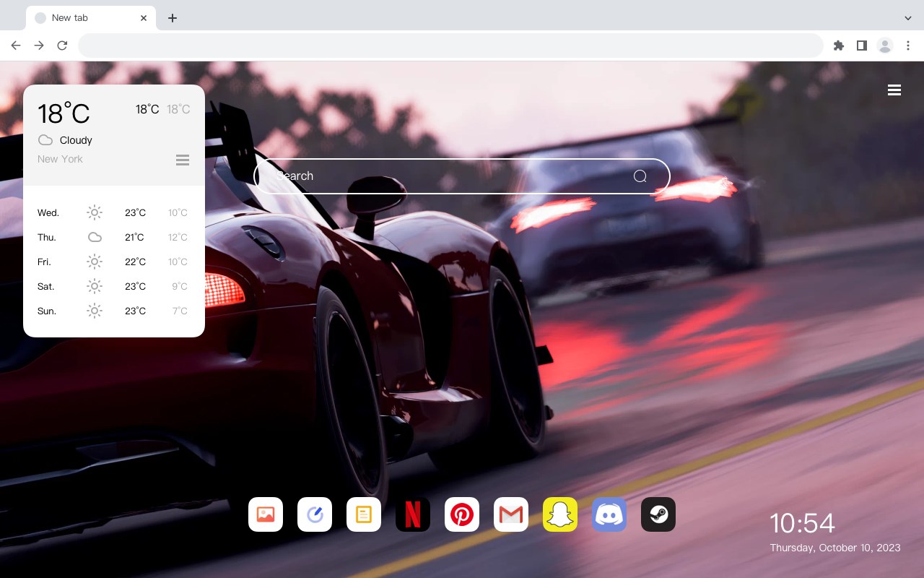Screen dimensions: 924x578
Task: Click the large 18°C current temperature
Action: [64, 113]
